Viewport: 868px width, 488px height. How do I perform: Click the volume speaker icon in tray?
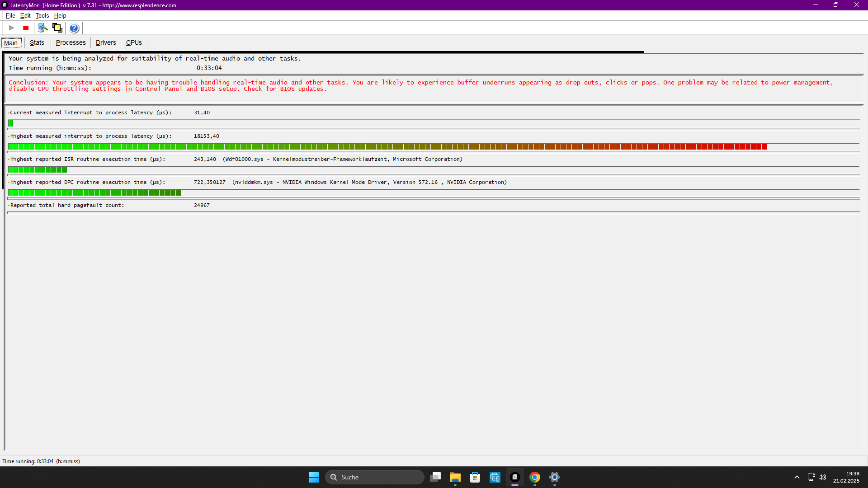coord(822,477)
